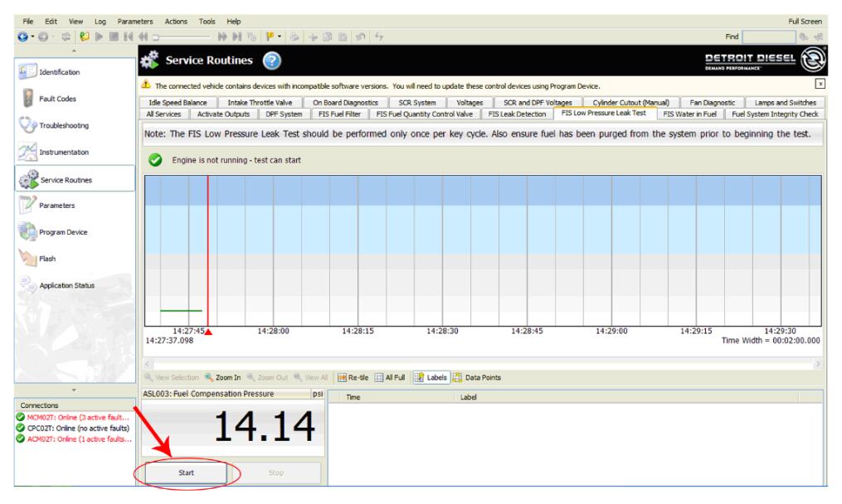Open the Edit menu
Viewport: 842px width, 504px height.
51,22
